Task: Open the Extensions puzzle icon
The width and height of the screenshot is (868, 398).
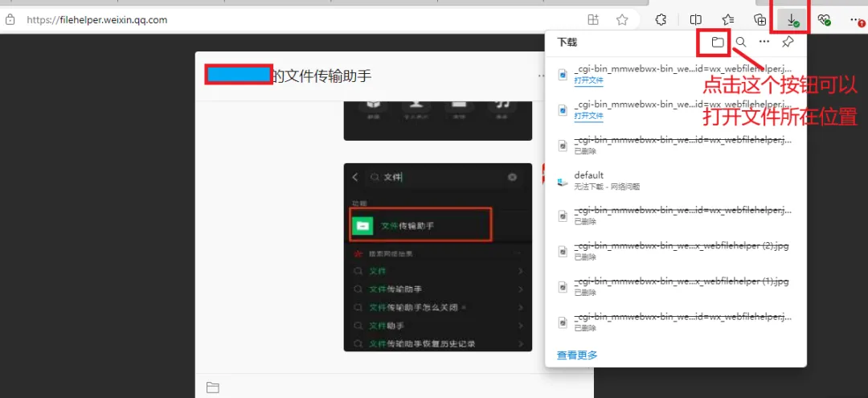Action: point(660,20)
